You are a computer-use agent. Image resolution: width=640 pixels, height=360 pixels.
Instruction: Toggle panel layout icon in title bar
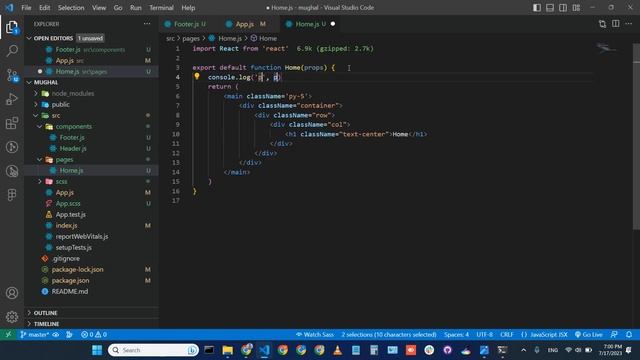coord(550,8)
